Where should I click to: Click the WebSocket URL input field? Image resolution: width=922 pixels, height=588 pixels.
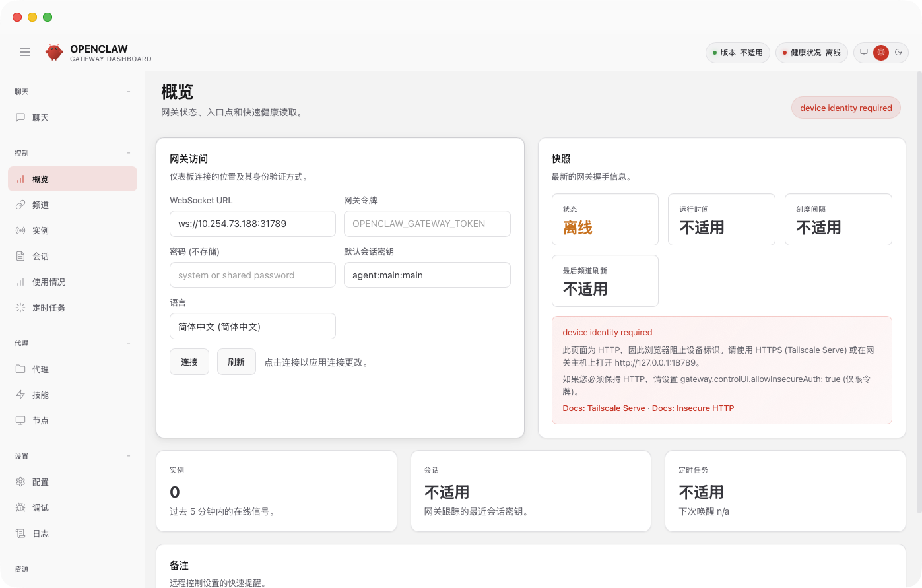252,224
